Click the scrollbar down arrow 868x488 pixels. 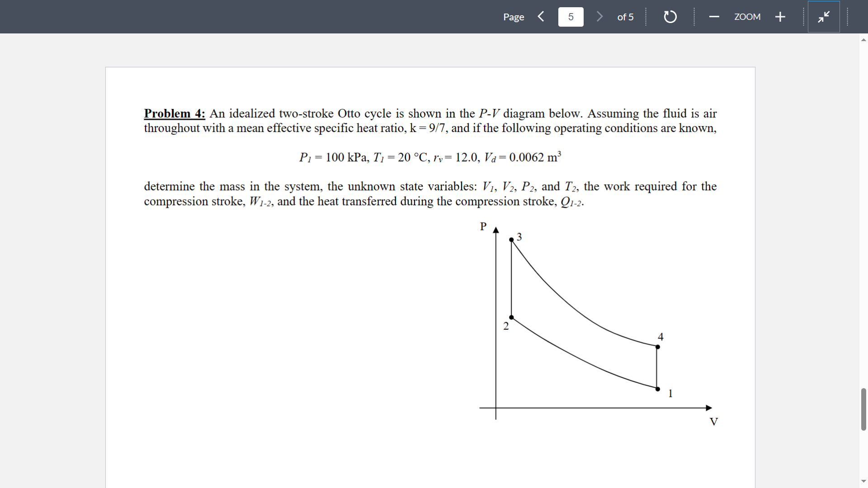pos(863,481)
